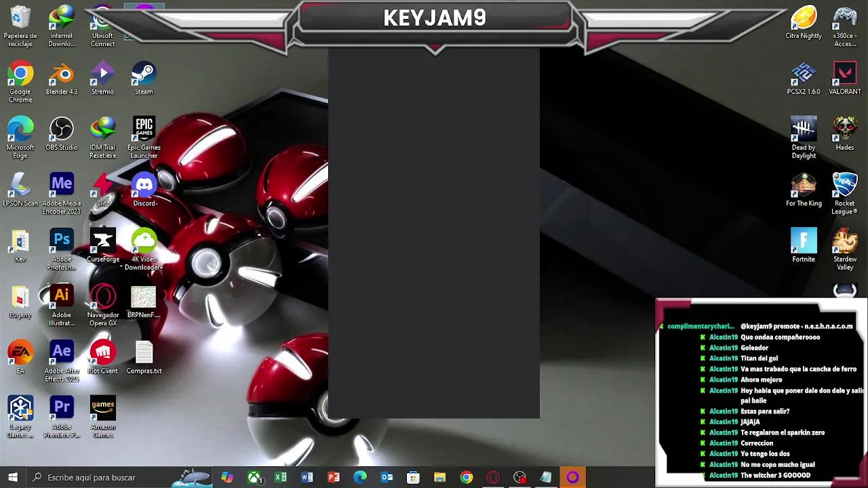The width and height of the screenshot is (868, 488).
Task: Open Ubisoft Connect desktop shortcut
Action: point(102,26)
